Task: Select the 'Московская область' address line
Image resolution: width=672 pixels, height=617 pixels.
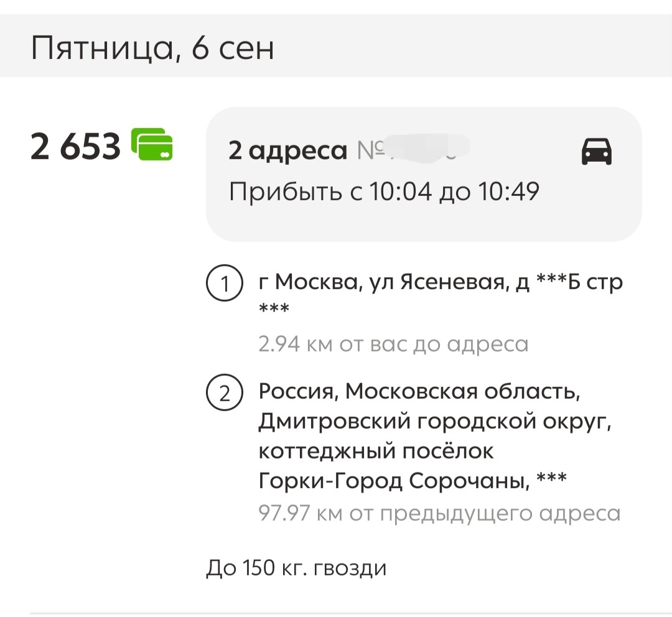Action: pyautogui.click(x=419, y=391)
